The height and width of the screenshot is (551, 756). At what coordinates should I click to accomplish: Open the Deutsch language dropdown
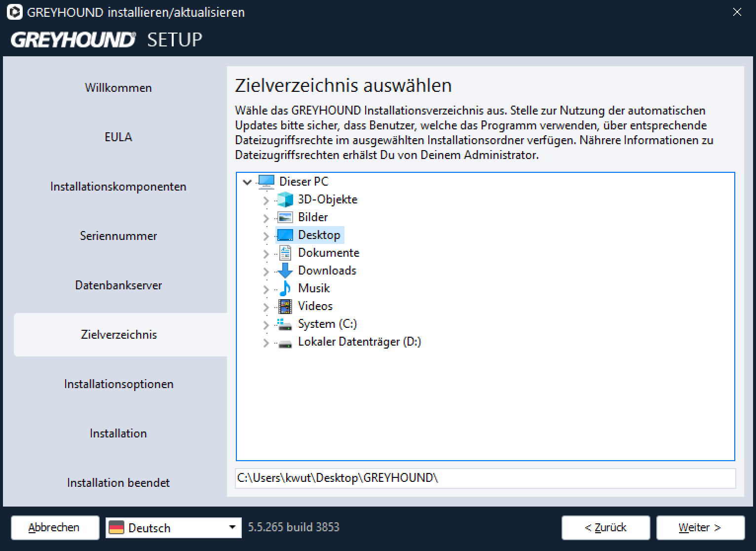174,528
